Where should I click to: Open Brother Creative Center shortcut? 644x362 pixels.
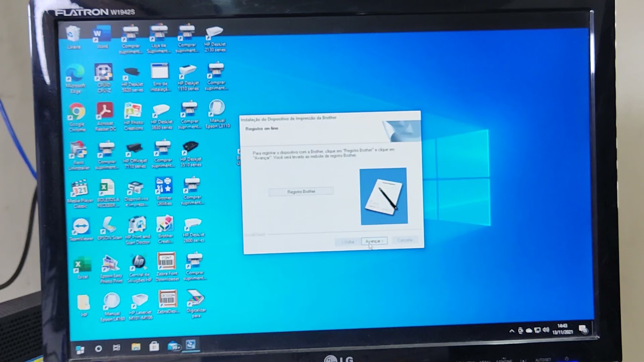coord(165,230)
